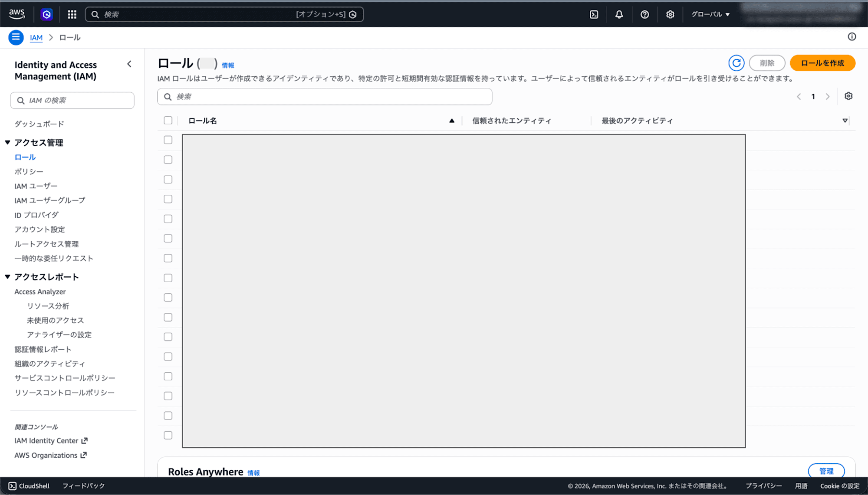868x495 pixels.
Task: Open the notifications bell
Action: (x=619, y=14)
